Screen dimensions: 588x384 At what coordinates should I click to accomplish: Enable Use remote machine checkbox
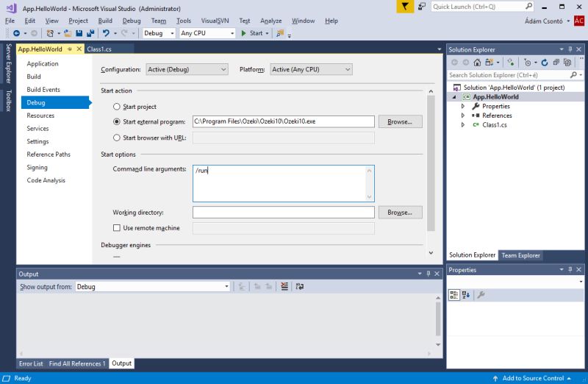point(117,228)
